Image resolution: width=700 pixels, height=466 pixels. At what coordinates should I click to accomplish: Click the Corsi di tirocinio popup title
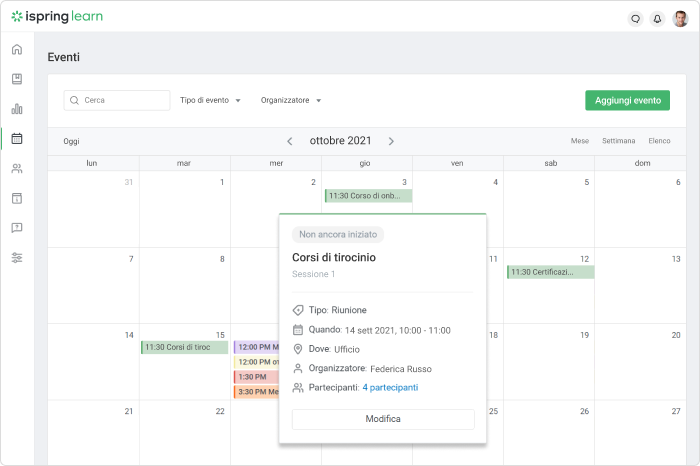pos(334,258)
